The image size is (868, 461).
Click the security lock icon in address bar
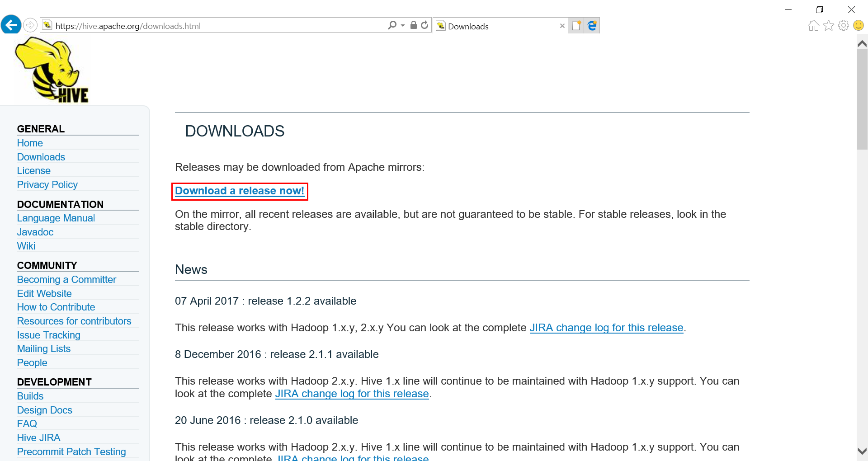413,25
